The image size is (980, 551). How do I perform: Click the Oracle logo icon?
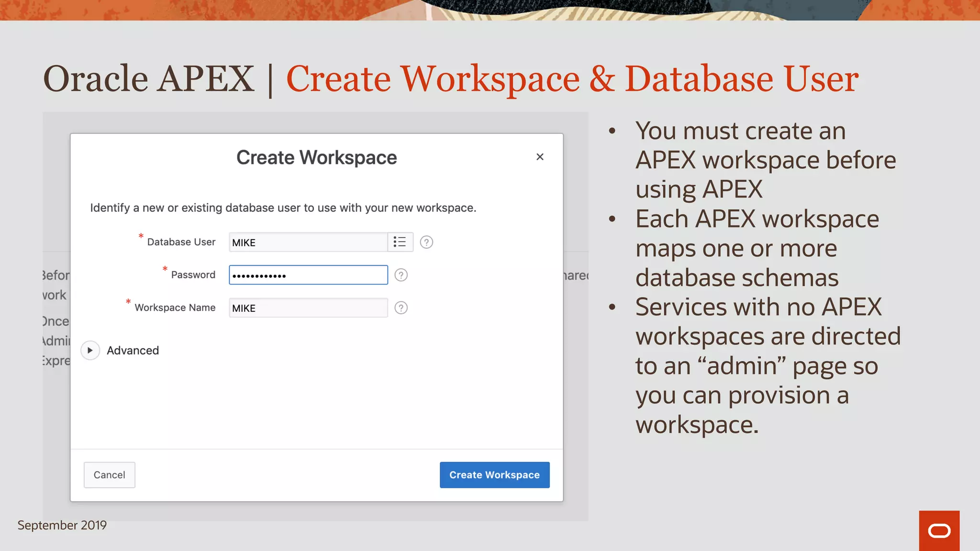939,531
